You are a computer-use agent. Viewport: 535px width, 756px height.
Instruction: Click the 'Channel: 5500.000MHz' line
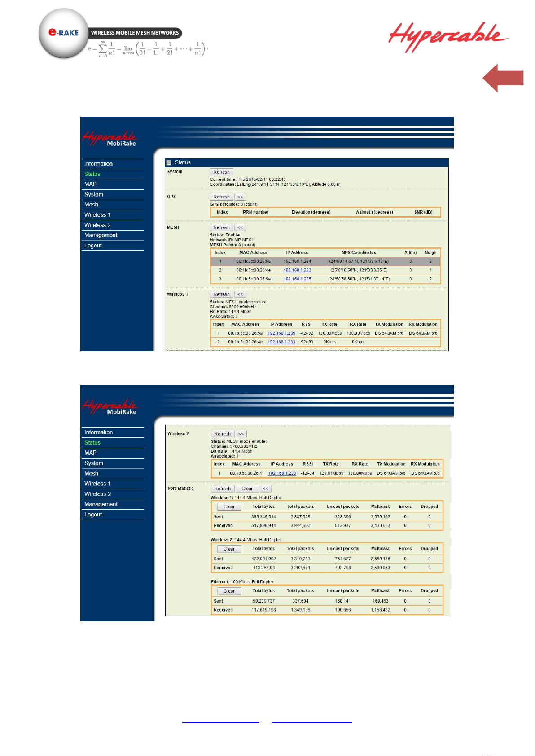(x=233, y=307)
